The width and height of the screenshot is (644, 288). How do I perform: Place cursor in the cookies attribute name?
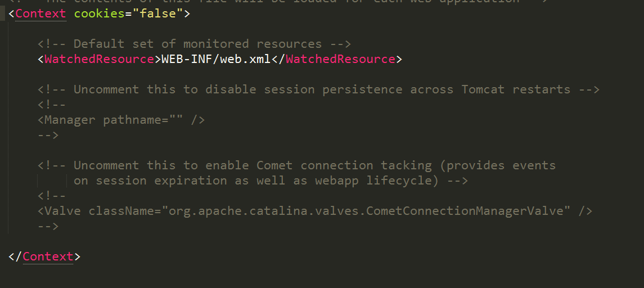pos(100,13)
